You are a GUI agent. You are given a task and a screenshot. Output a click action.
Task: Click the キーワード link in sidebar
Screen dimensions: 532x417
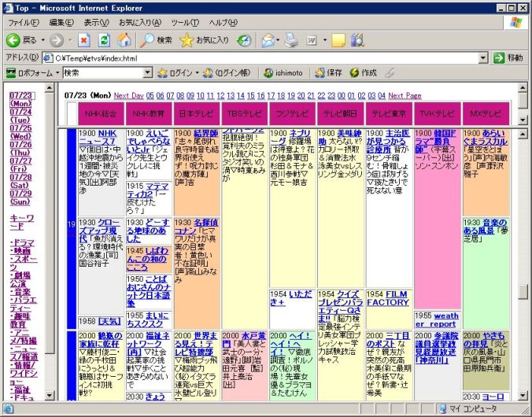click(22, 222)
